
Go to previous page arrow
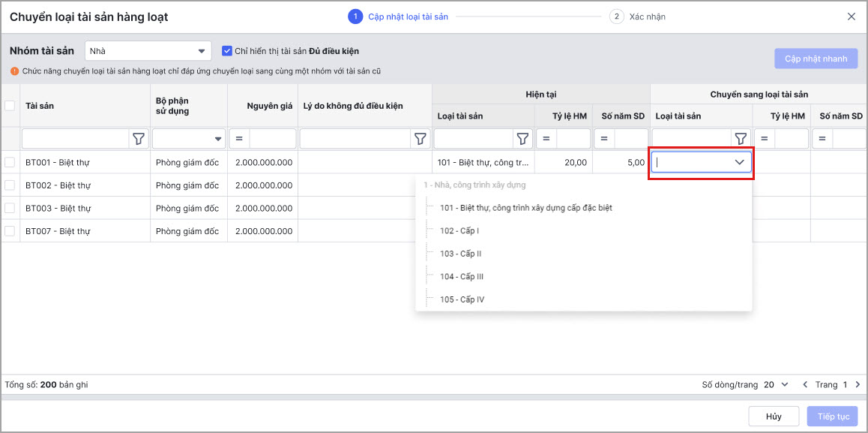(806, 385)
